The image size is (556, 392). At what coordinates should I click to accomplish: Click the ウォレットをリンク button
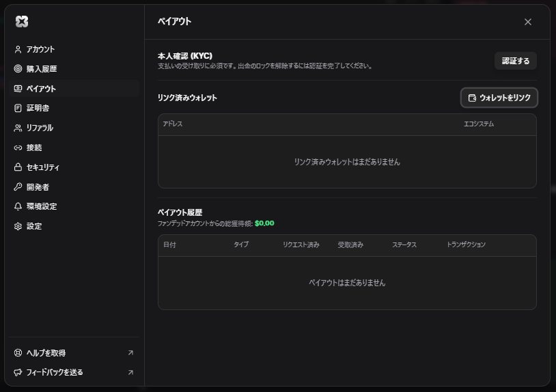click(x=499, y=98)
